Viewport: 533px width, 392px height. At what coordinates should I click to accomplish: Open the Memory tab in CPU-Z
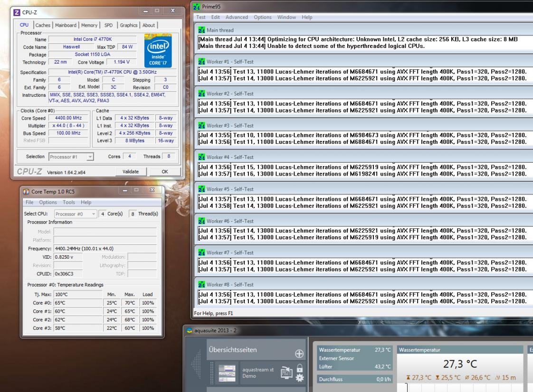[x=89, y=25]
